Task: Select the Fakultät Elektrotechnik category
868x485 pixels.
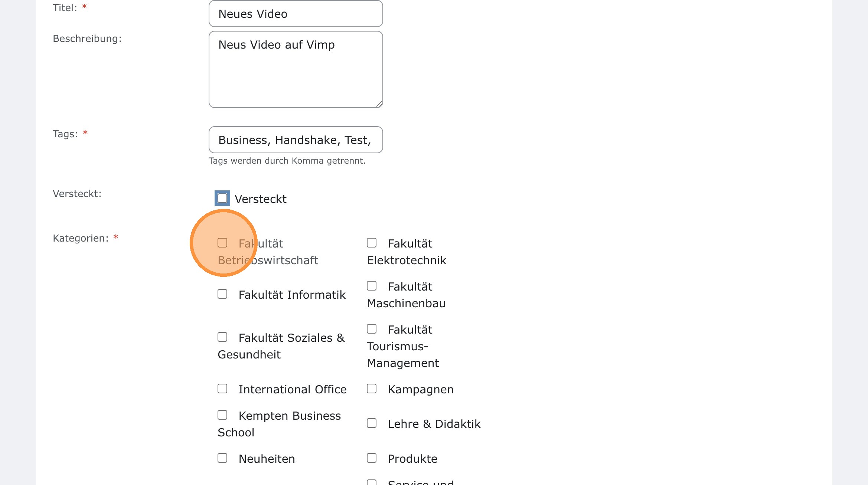Action: point(372,242)
